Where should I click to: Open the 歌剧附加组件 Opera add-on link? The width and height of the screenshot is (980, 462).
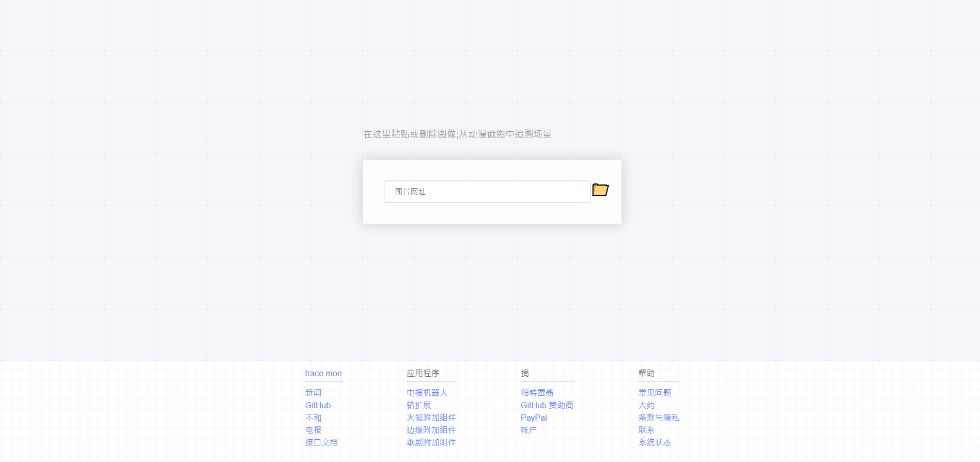click(431, 442)
